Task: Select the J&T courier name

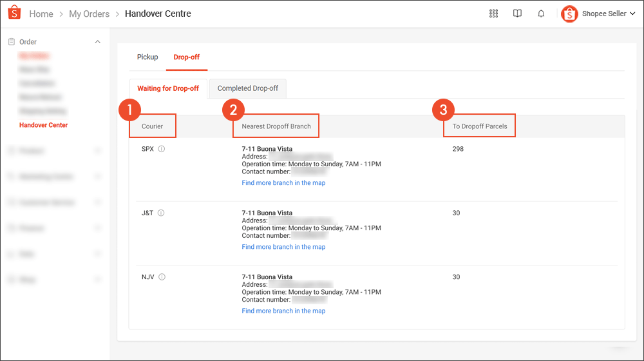Action: pyautogui.click(x=147, y=213)
